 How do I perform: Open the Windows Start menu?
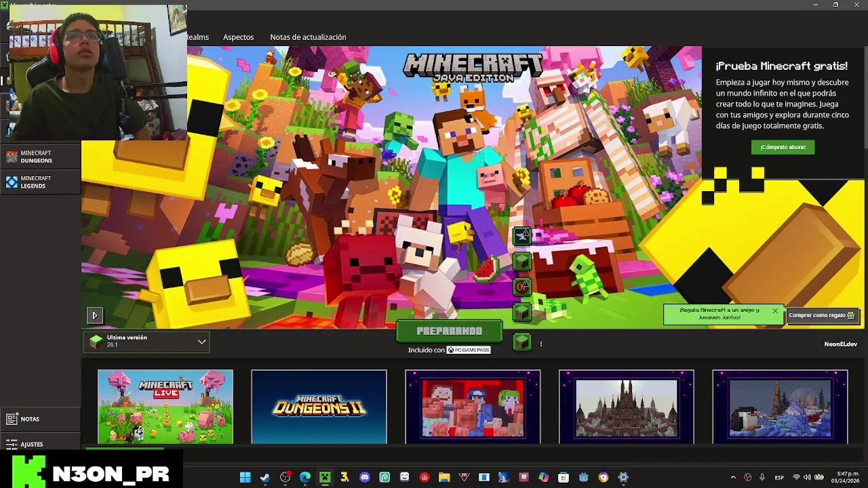pyautogui.click(x=245, y=477)
